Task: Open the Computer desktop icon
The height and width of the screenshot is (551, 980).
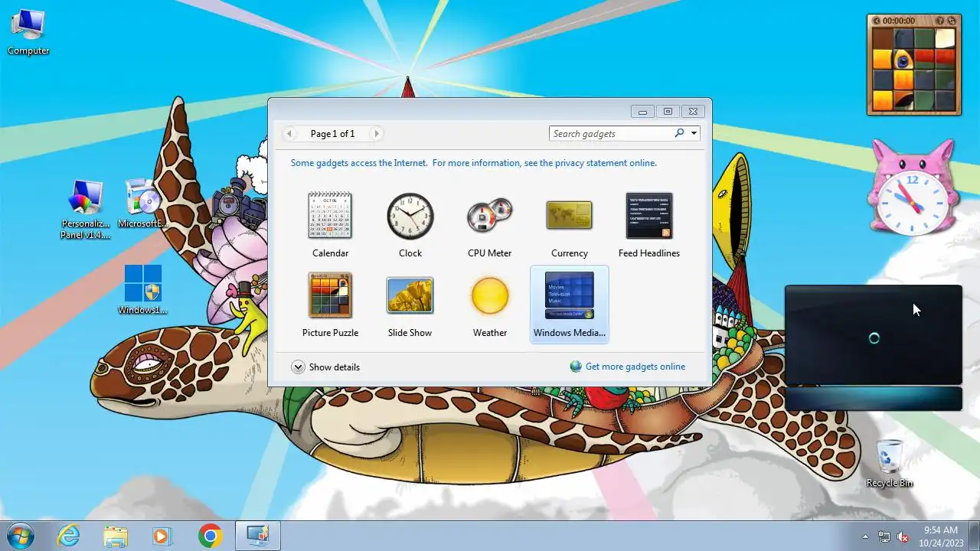Action: [28, 32]
